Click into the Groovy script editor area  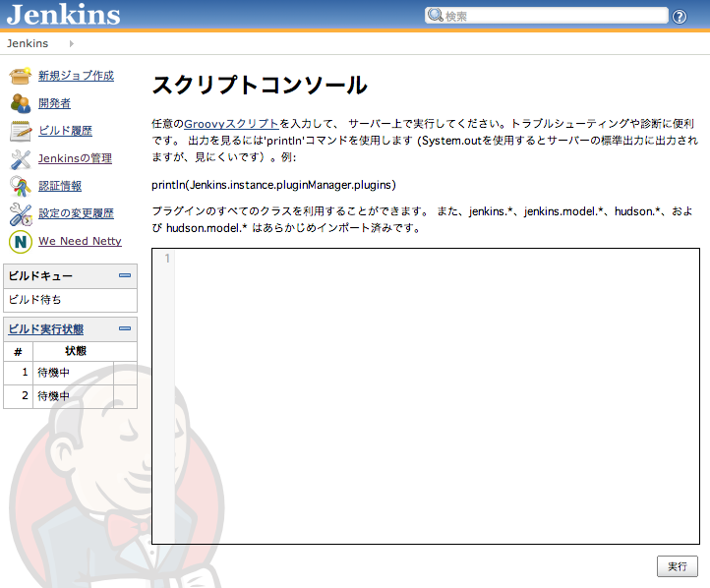coord(437,396)
